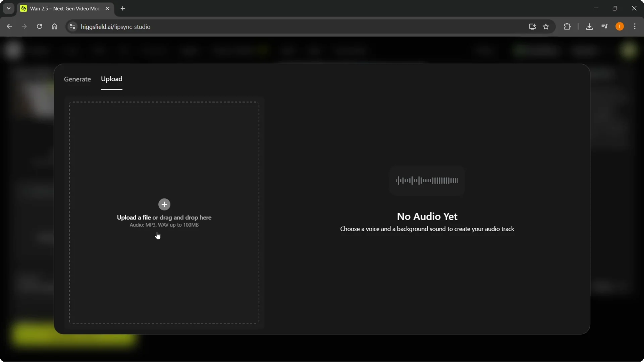Click the plus icon in the upload area
Image resolution: width=644 pixels, height=362 pixels.
point(164,204)
